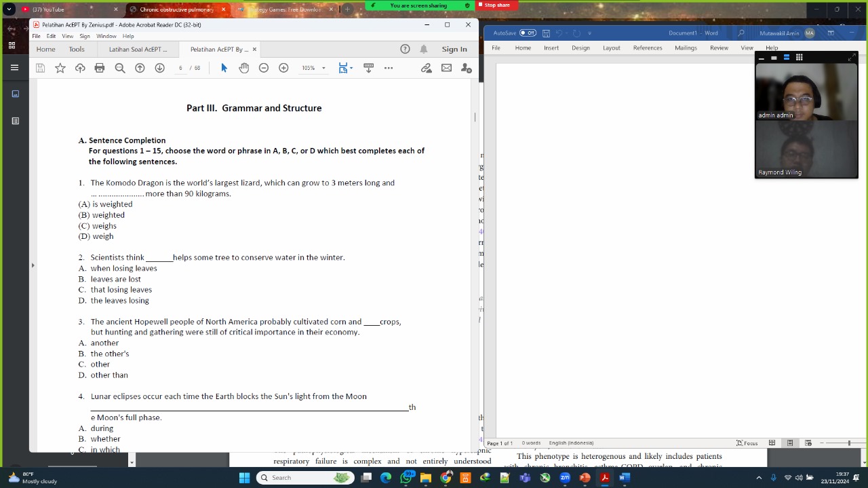The image size is (868, 488).
Task: Click English (Indonesia) language in Word status bar
Action: (x=571, y=443)
